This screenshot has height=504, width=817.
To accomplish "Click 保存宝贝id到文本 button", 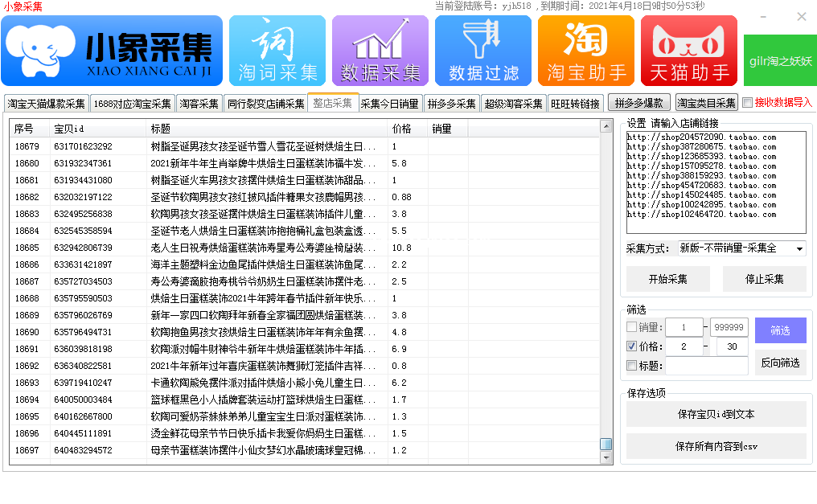I will click(716, 415).
